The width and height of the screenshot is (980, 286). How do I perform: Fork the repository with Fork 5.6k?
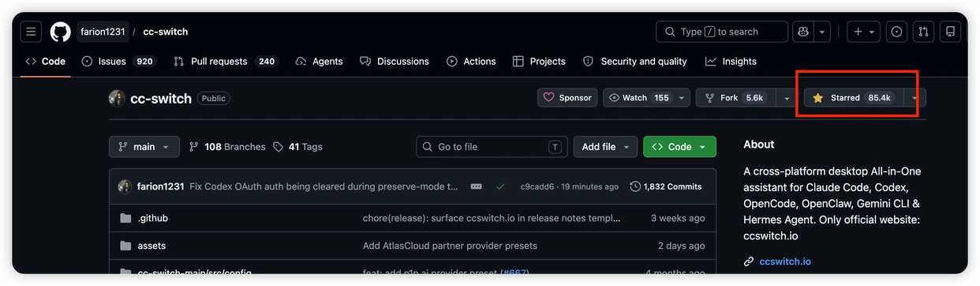[735, 97]
